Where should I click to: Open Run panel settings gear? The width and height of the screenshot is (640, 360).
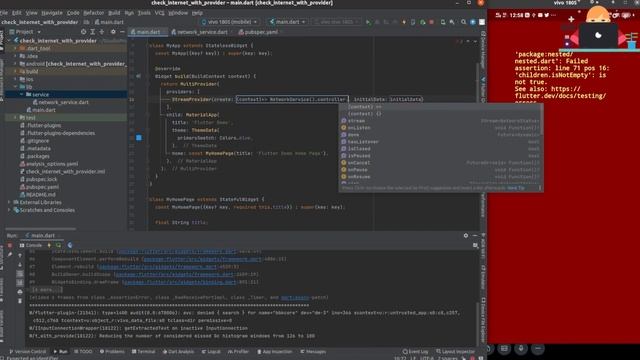(x=466, y=236)
